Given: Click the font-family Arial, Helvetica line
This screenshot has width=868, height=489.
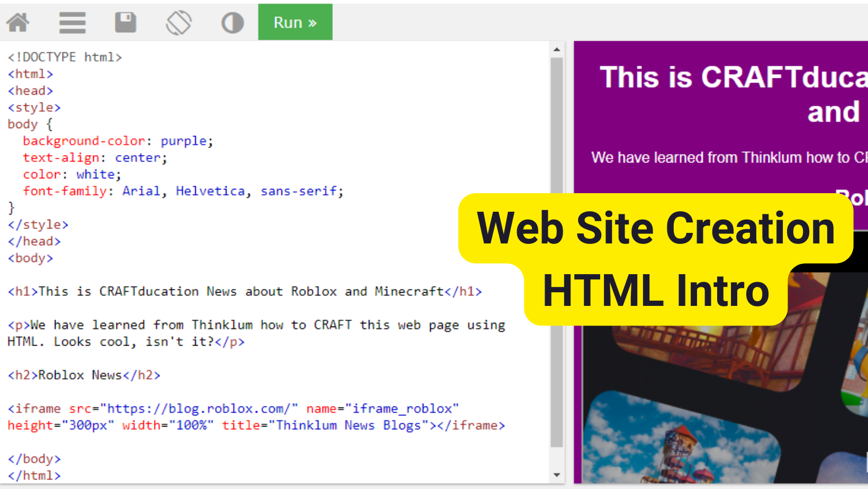Looking at the screenshot, I should (183, 191).
